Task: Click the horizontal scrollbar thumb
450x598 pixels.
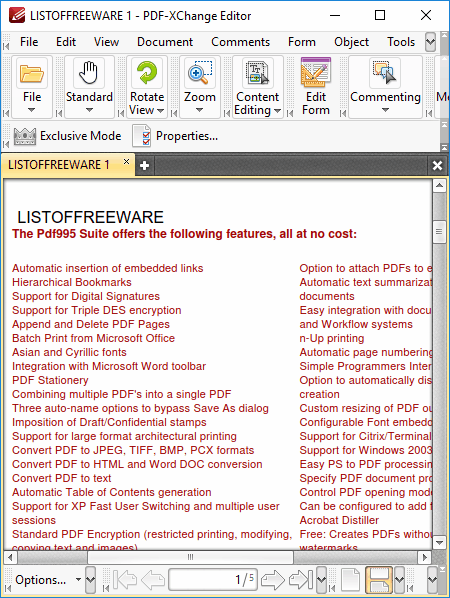Action: 190,557
